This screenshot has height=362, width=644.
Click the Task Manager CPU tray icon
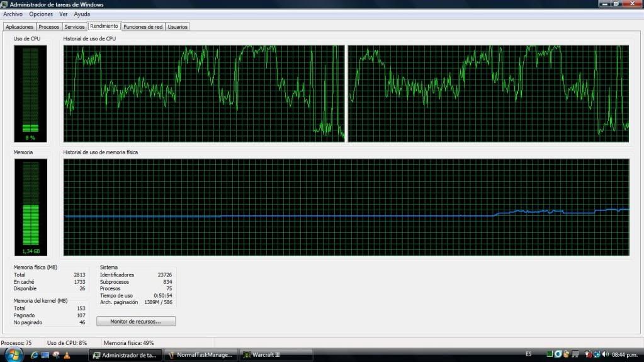click(550, 354)
